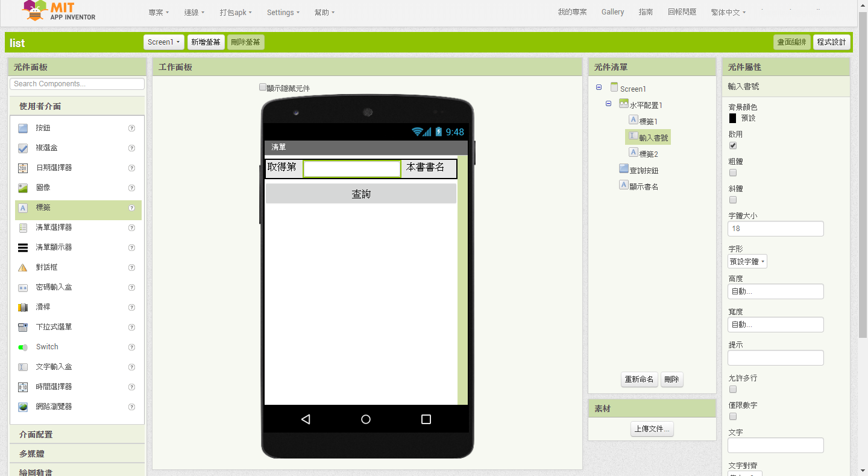Pick the 清單選擇器 list picker icon
The width and height of the screenshot is (868, 476).
tap(23, 227)
